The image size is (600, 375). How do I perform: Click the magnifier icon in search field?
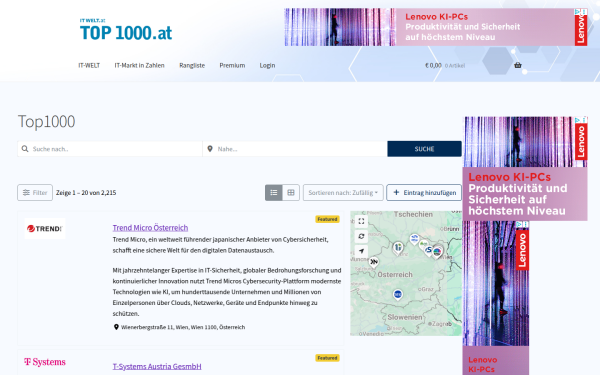(25, 149)
